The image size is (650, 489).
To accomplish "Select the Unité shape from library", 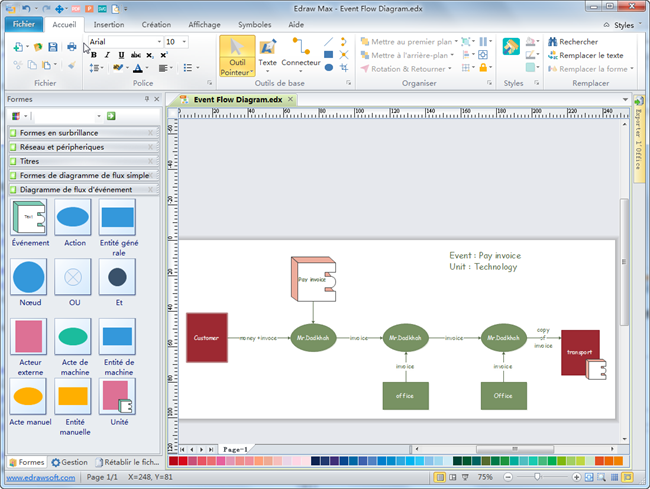I will [117, 396].
